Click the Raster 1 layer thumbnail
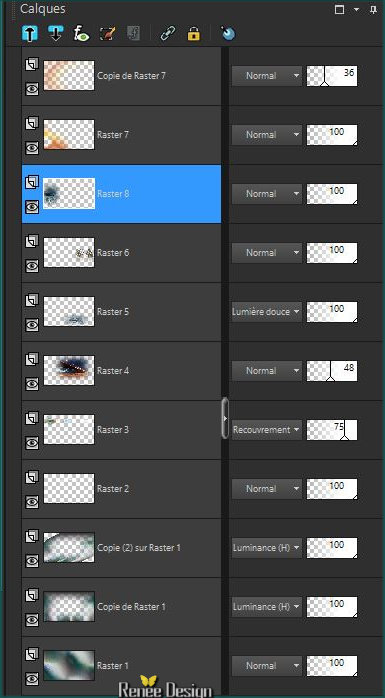Viewport: 385px width, 698px height. click(x=69, y=666)
